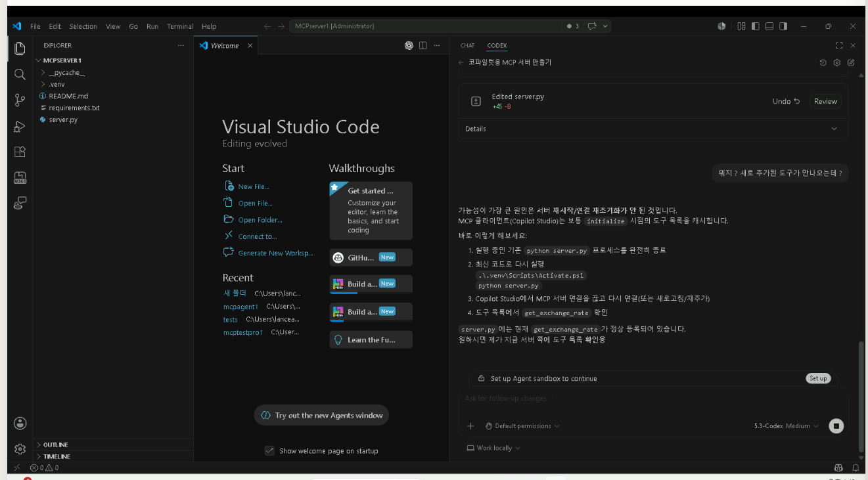Open Run and Debug view
Screen dimensions: 868x480
tap(20, 126)
